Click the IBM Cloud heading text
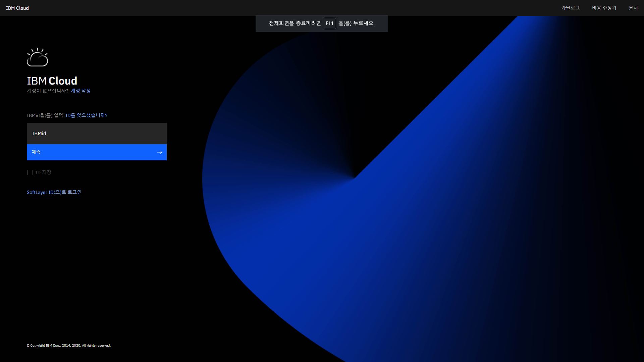 [x=52, y=81]
